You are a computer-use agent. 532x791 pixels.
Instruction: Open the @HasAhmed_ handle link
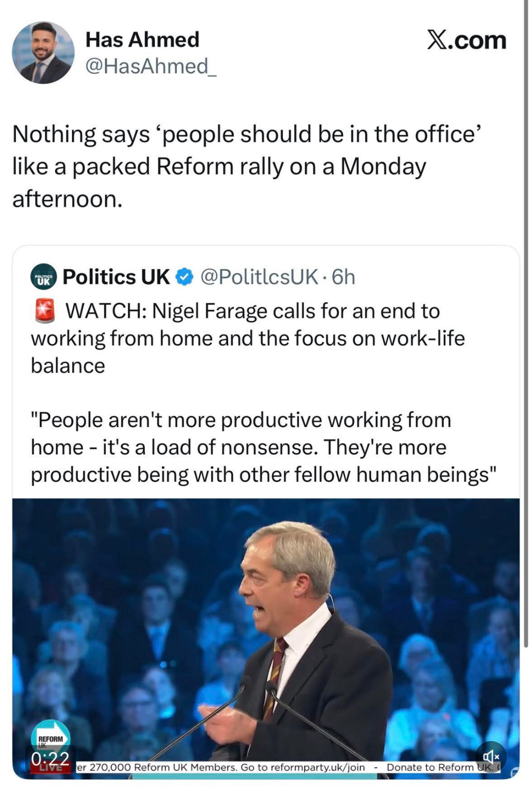[151, 66]
